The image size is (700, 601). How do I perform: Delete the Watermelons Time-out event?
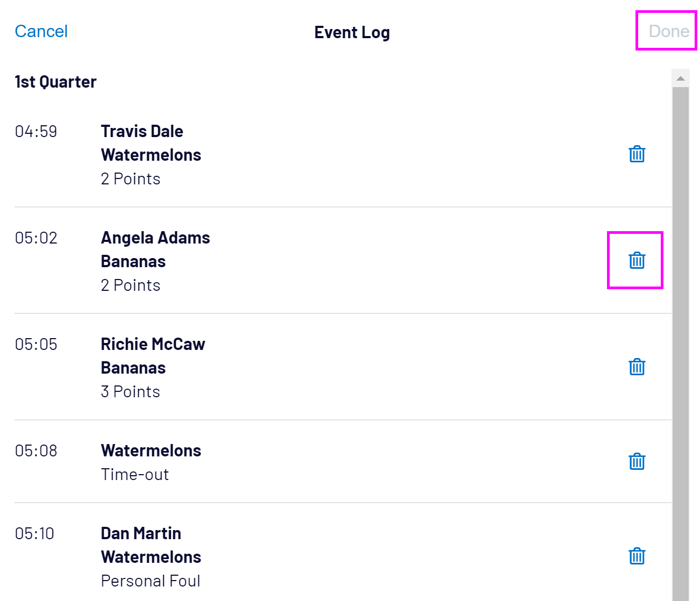(637, 462)
